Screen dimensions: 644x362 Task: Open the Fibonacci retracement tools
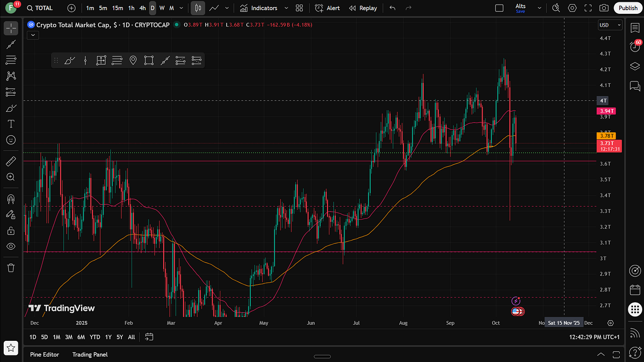[x=11, y=60]
